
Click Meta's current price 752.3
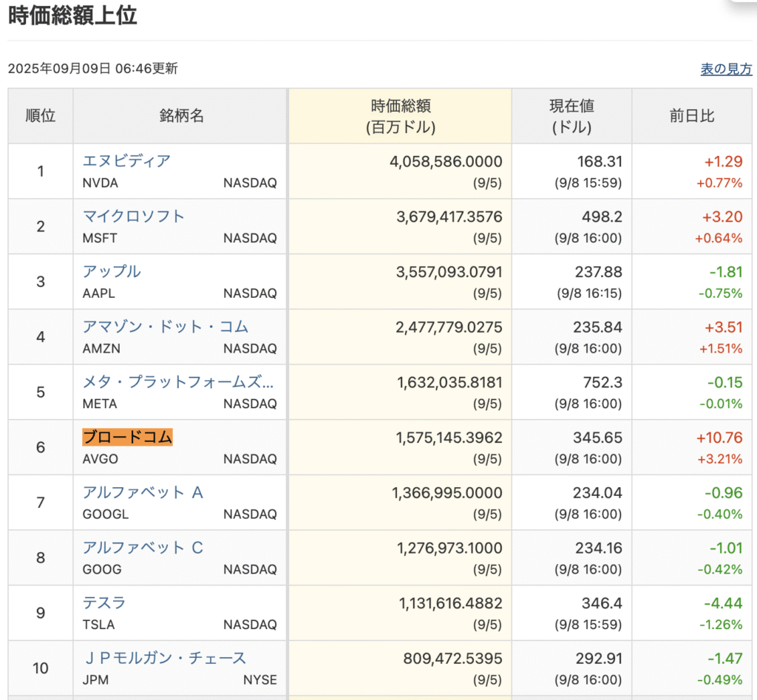point(603,382)
